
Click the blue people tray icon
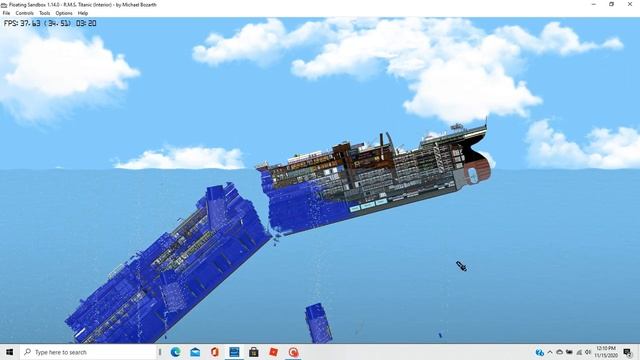(x=540, y=352)
